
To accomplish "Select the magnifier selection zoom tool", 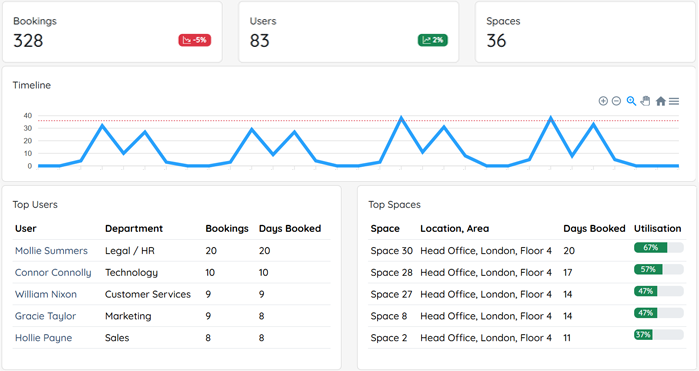I will (631, 101).
